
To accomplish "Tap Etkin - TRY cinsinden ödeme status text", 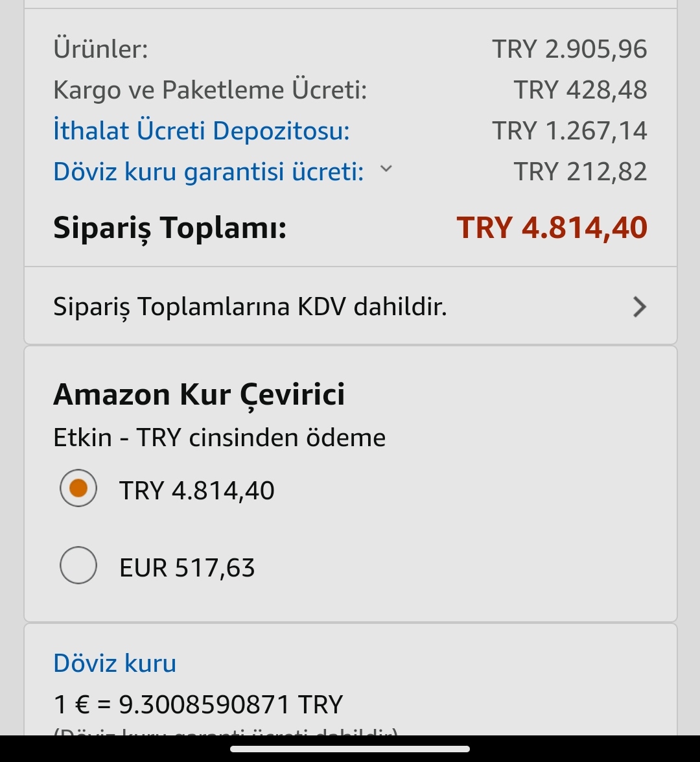I will tap(220, 437).
